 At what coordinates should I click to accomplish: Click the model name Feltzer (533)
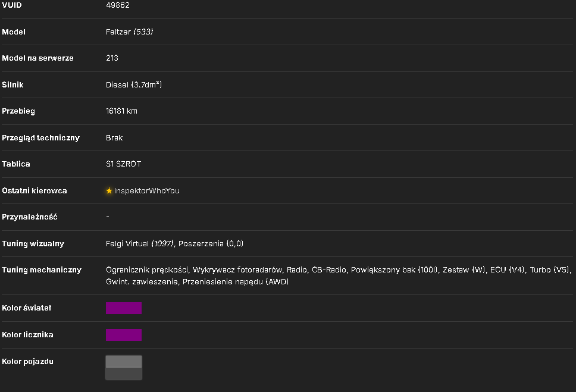[x=129, y=32]
